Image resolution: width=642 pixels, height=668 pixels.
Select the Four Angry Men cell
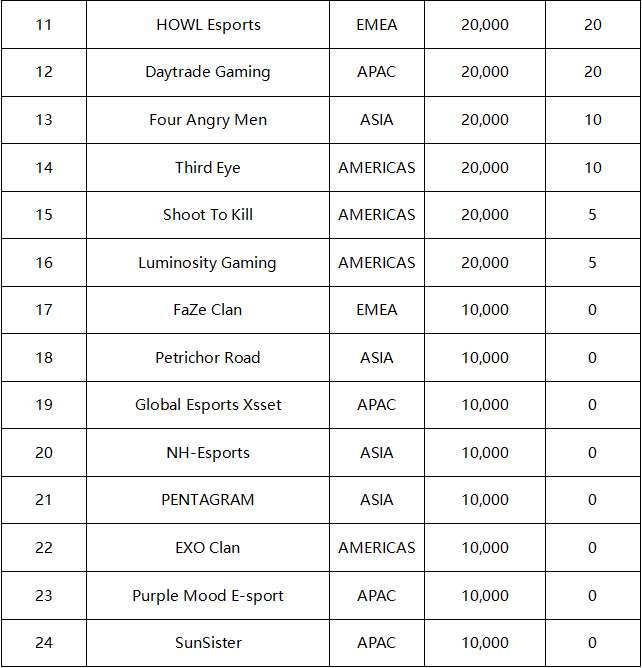[208, 120]
